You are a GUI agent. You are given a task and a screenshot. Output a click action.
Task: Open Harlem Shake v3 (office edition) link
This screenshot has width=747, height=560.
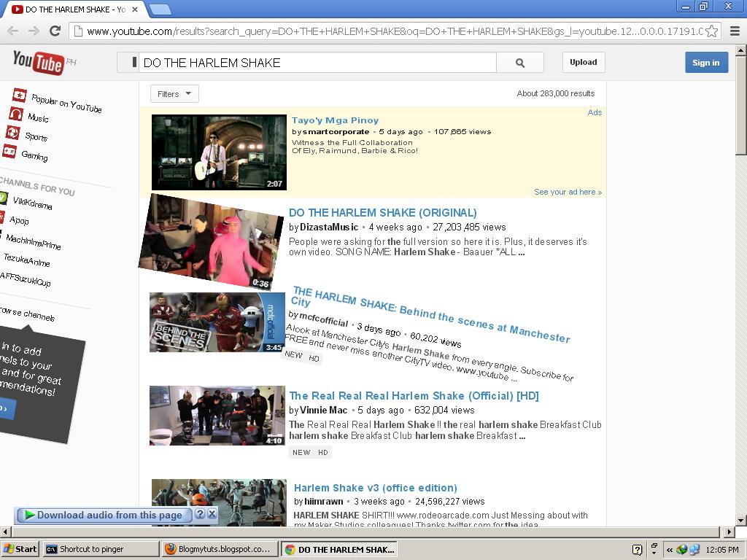pos(376,488)
